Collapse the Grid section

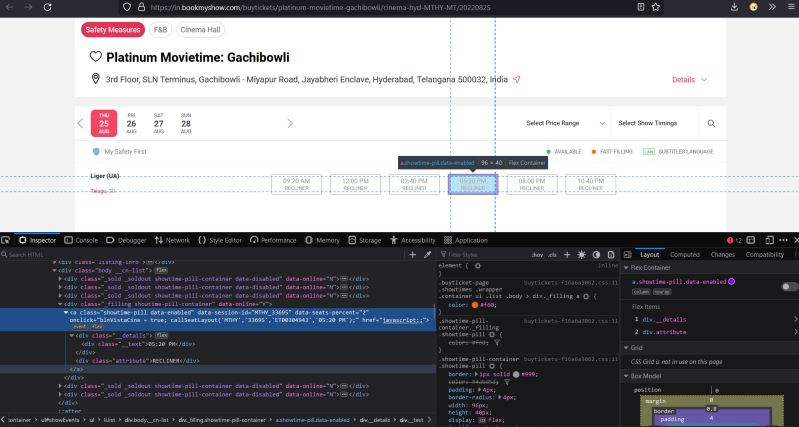coord(626,348)
